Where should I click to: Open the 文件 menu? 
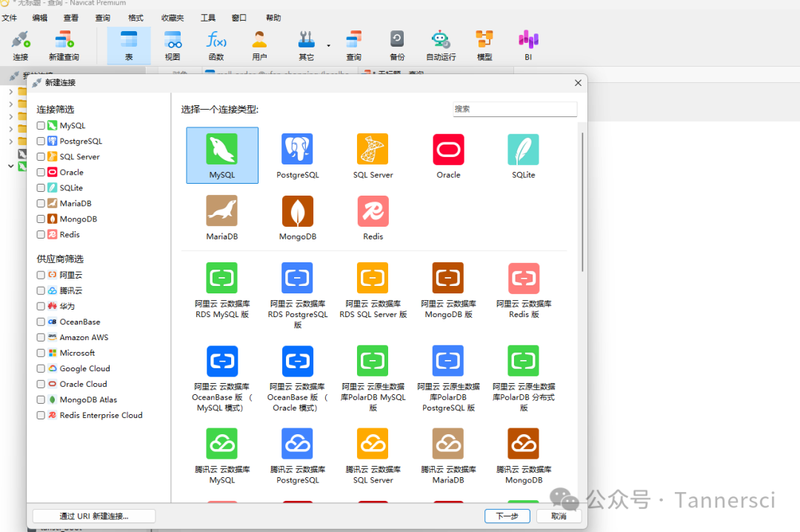pos(9,18)
